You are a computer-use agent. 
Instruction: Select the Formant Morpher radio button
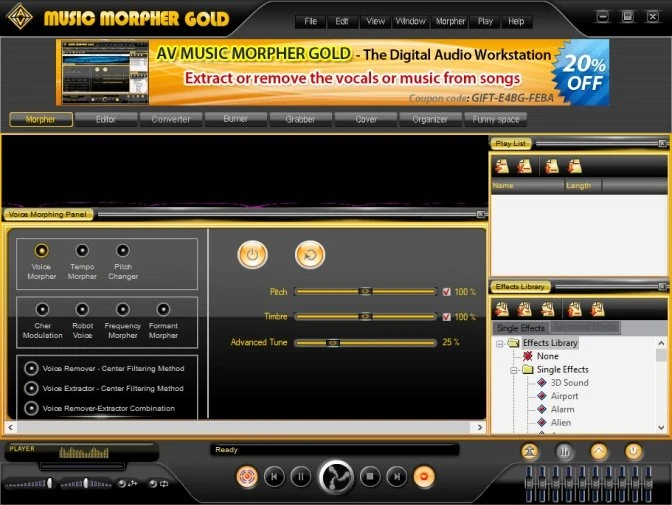[x=163, y=309]
